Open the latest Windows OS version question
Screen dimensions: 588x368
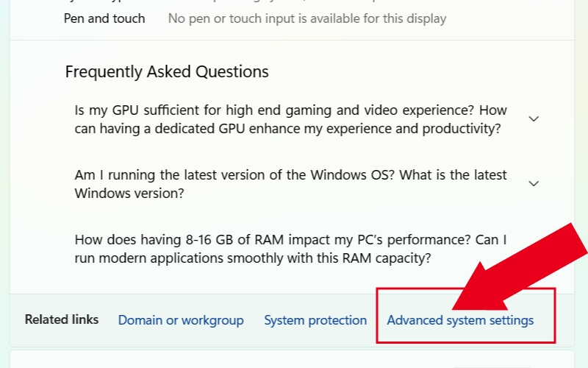coord(290,184)
